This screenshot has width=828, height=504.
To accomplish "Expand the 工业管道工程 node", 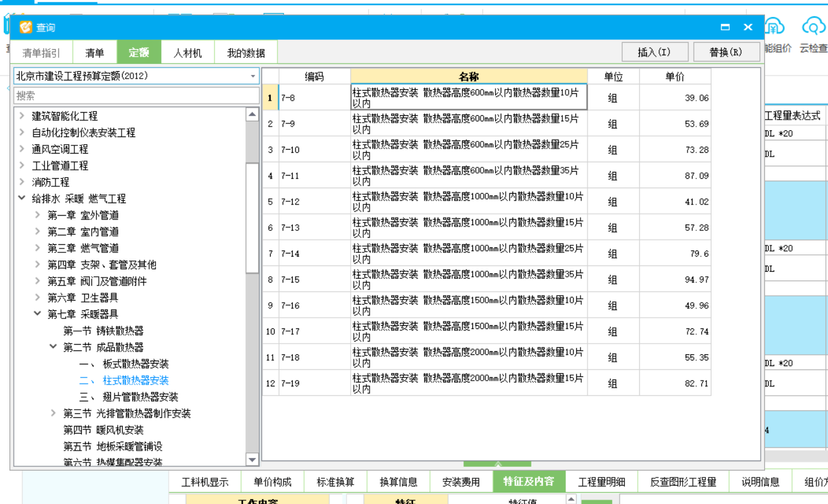I will click(x=22, y=165).
